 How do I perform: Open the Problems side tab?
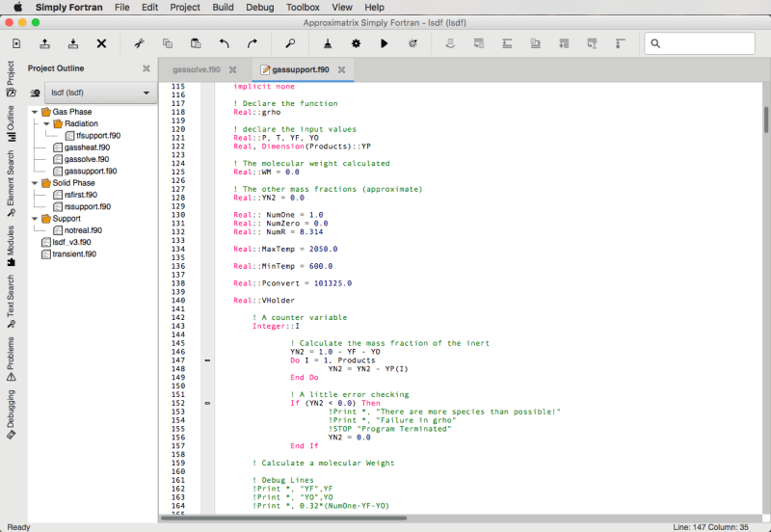coord(11,359)
